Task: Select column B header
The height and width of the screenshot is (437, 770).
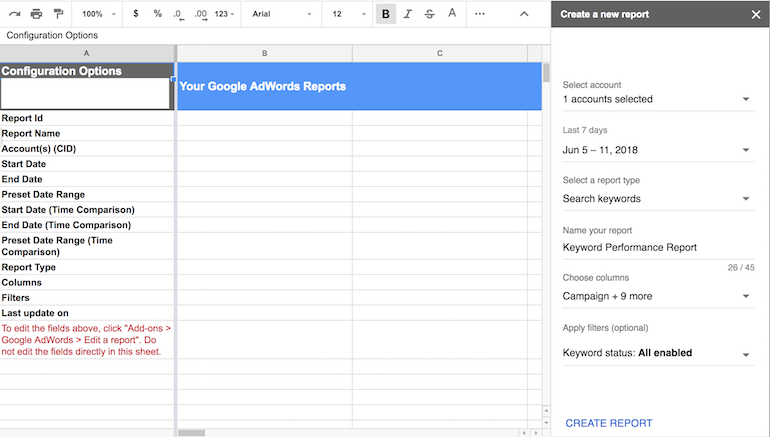Action: click(x=264, y=54)
